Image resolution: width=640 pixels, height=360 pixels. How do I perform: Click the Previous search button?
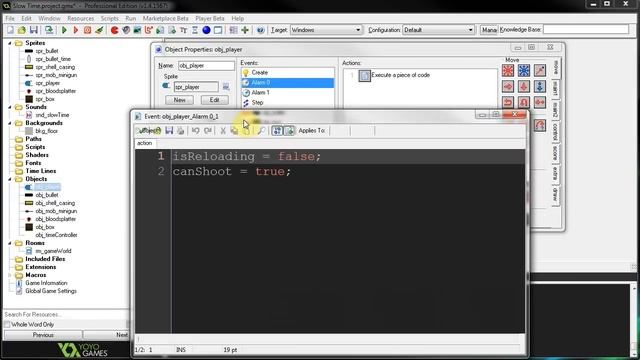click(x=43, y=335)
